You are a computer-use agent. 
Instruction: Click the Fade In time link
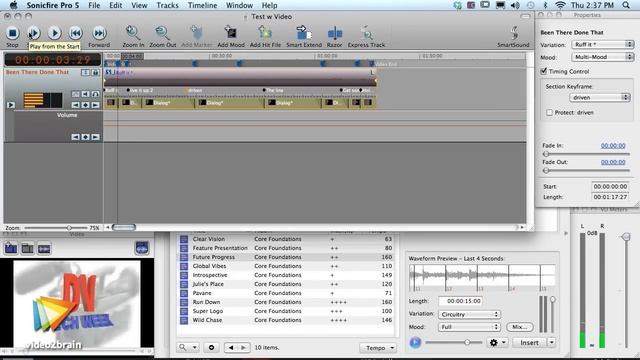click(613, 145)
